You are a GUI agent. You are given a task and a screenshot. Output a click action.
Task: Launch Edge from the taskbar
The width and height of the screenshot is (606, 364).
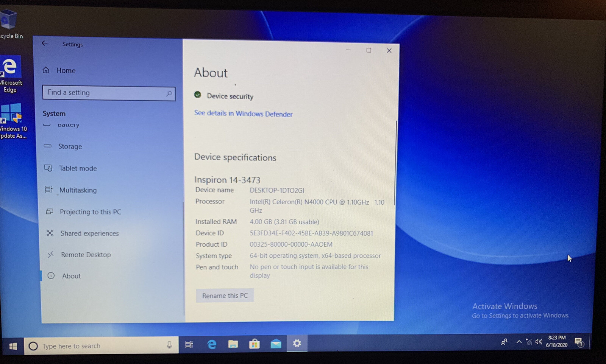[212, 344]
